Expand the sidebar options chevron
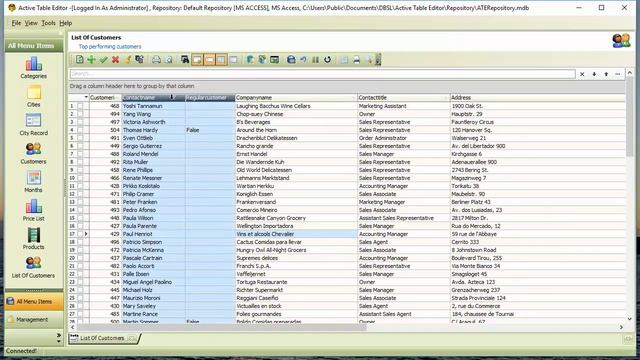The width and height of the screenshot is (640, 360). pos(59,335)
